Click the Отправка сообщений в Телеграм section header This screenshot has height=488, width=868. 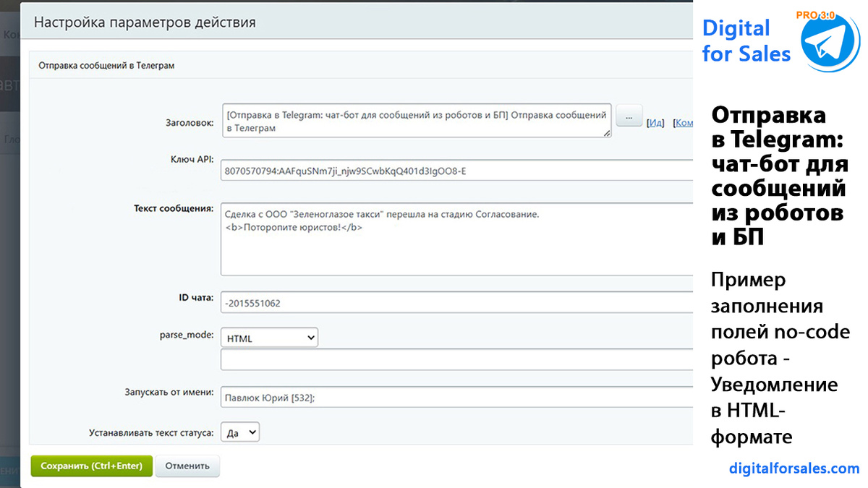point(106,65)
